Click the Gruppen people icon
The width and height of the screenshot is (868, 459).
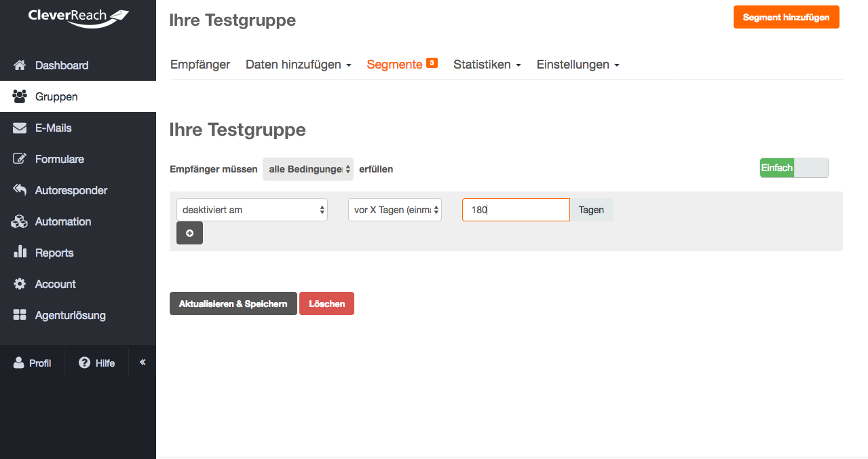click(20, 96)
